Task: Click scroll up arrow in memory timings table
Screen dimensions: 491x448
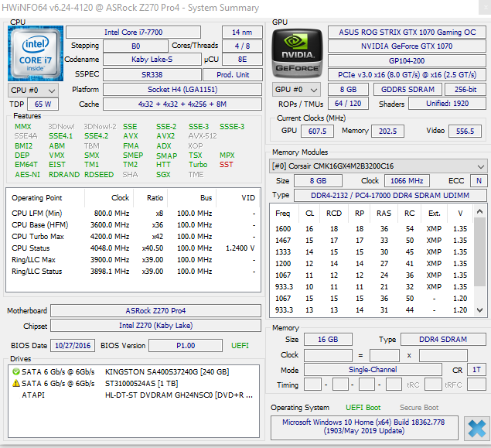Action: [x=479, y=212]
